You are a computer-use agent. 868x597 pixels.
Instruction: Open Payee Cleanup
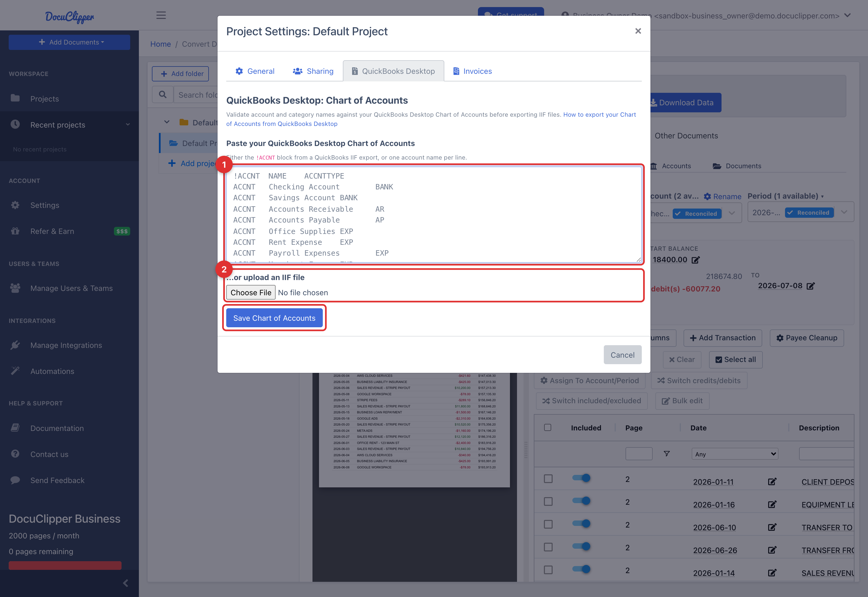pos(807,338)
